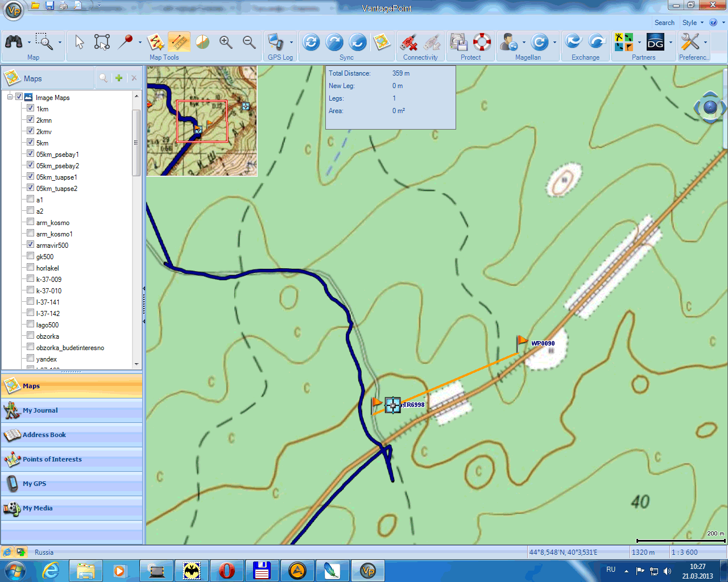Open the Preferences wrench and screwdriver icon
The width and height of the screenshot is (728, 582).
pos(690,42)
